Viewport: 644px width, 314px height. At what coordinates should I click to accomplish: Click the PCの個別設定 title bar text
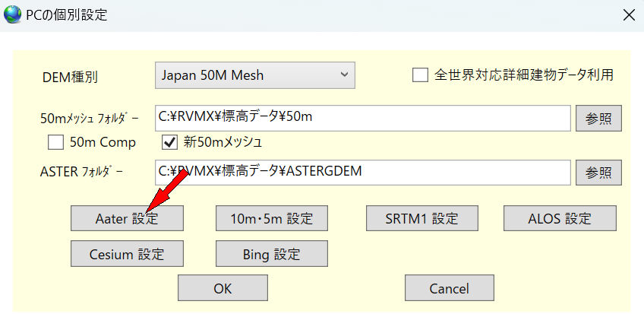[x=67, y=14]
